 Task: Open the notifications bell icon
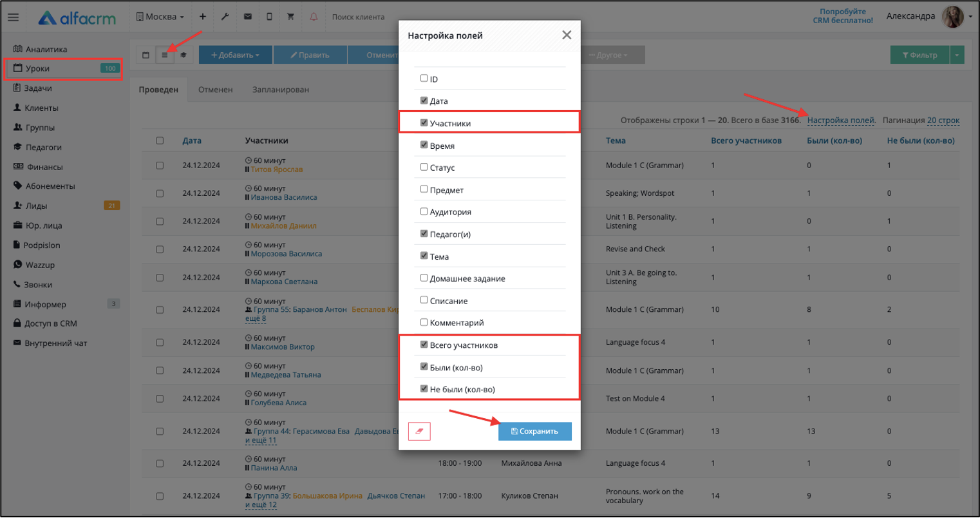pyautogui.click(x=314, y=17)
